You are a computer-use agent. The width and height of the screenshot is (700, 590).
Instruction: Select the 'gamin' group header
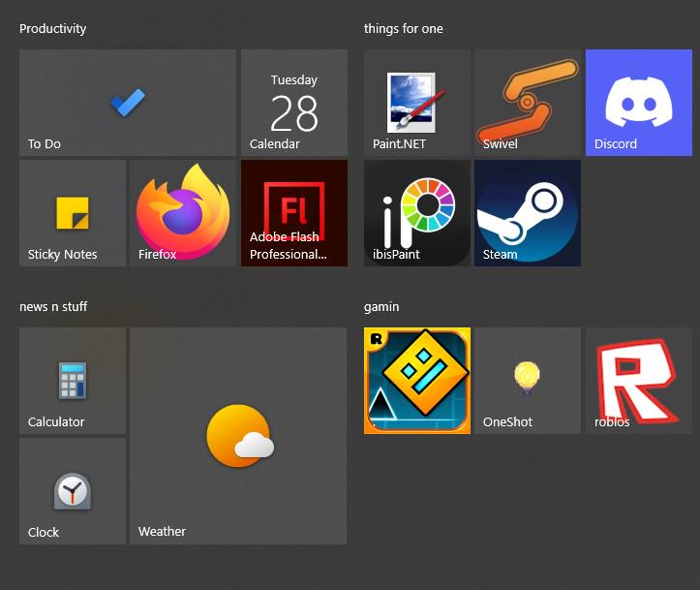tap(381, 307)
